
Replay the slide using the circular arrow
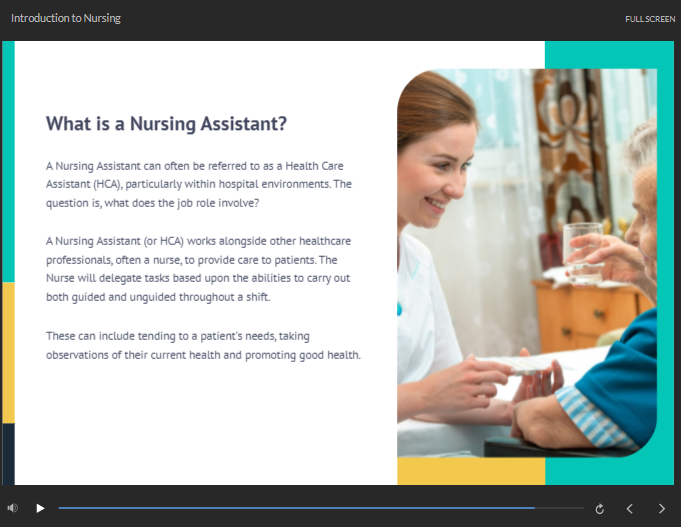599,509
